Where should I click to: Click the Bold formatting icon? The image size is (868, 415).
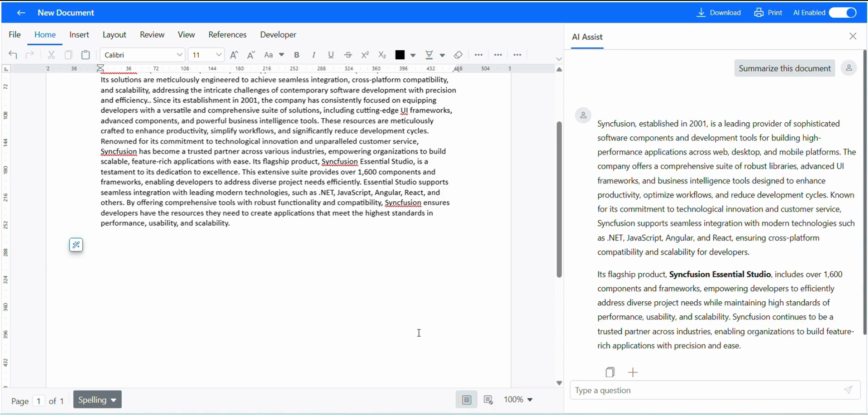pyautogui.click(x=297, y=55)
